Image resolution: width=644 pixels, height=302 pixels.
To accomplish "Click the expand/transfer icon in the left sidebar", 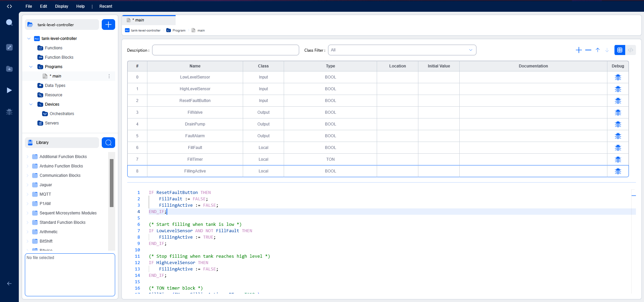I will coord(9,47).
